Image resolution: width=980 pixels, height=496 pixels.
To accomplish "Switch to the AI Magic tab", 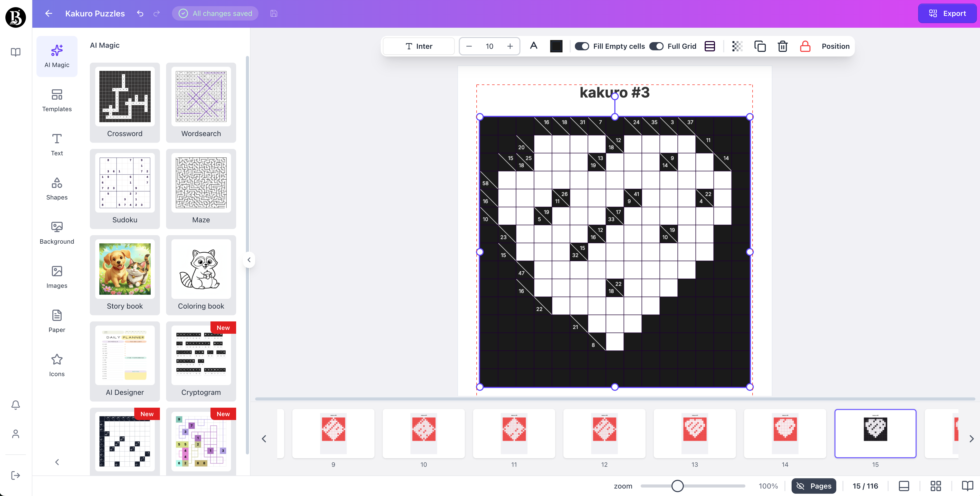I will coord(57,56).
